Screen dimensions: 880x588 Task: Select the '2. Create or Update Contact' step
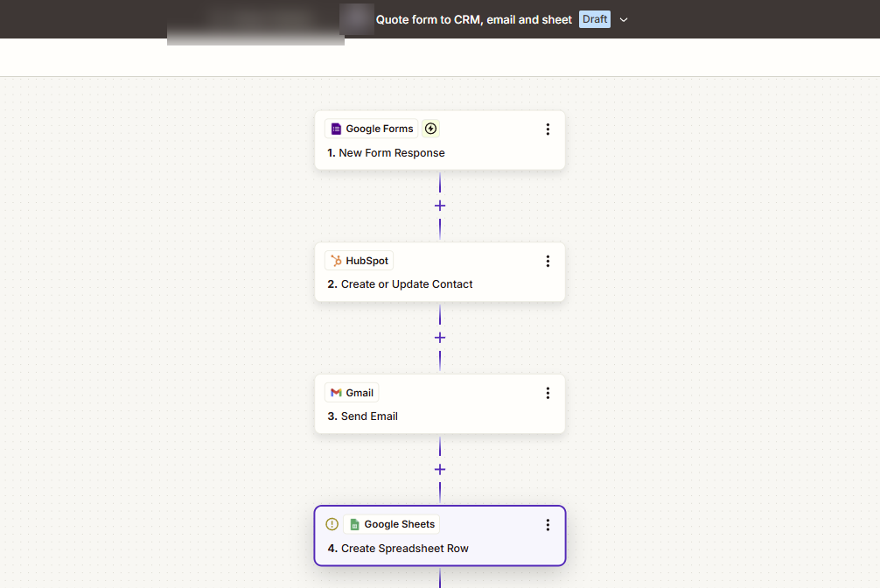tap(440, 272)
